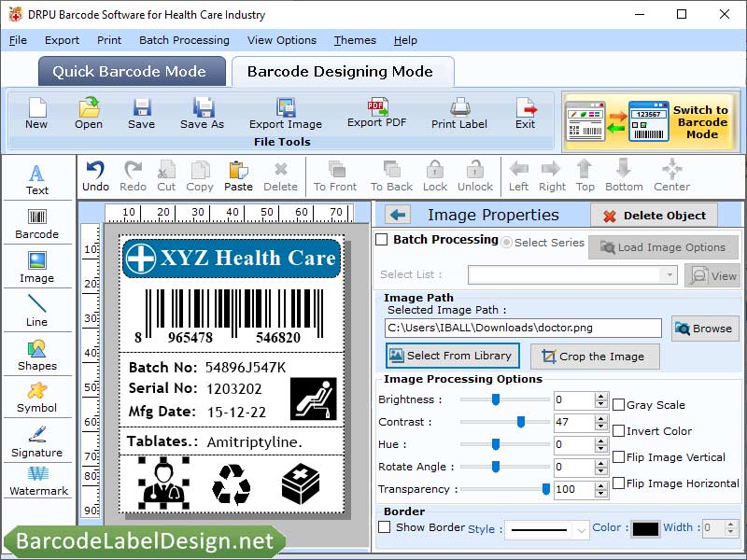
Task: Select the Image tool in sidebar
Action: (x=36, y=268)
